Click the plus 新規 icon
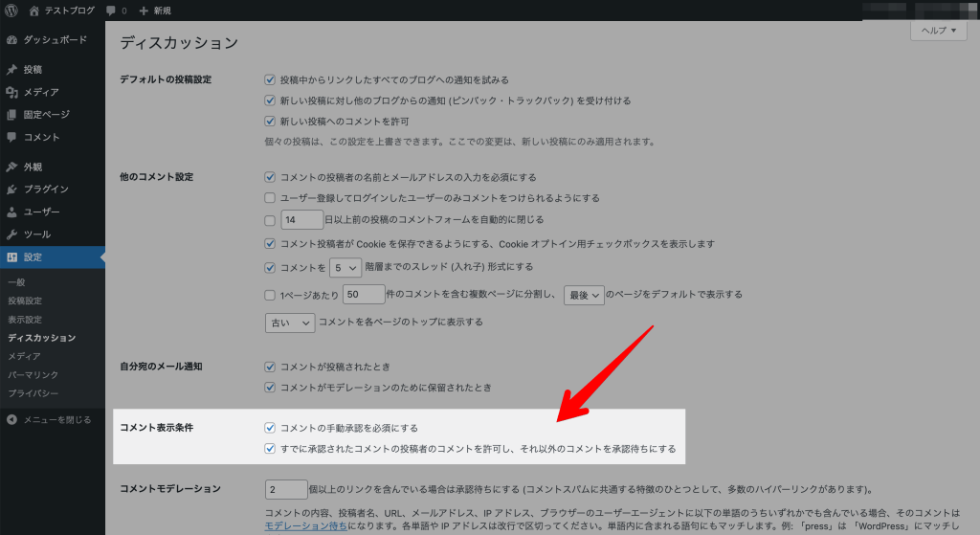Screen dimensions: 980x535 pyautogui.click(x=144, y=11)
